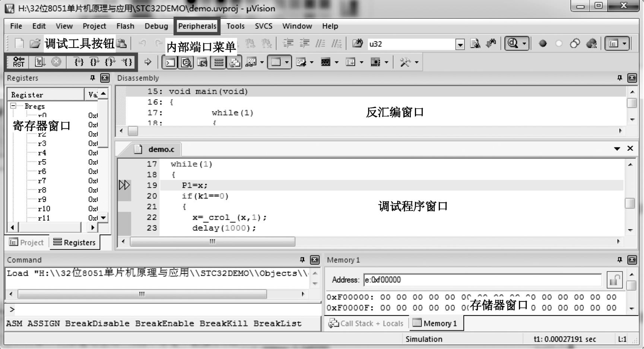Open the u32 find combo dropdown arrow

[x=460, y=44]
